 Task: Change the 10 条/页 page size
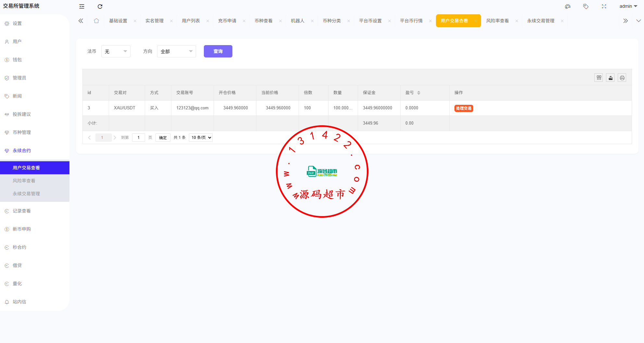201,138
